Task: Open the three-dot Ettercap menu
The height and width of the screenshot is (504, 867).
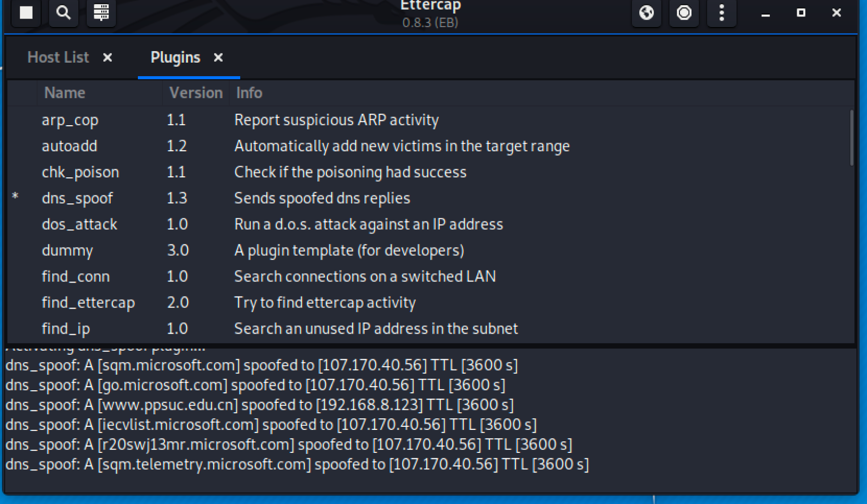Action: [722, 13]
